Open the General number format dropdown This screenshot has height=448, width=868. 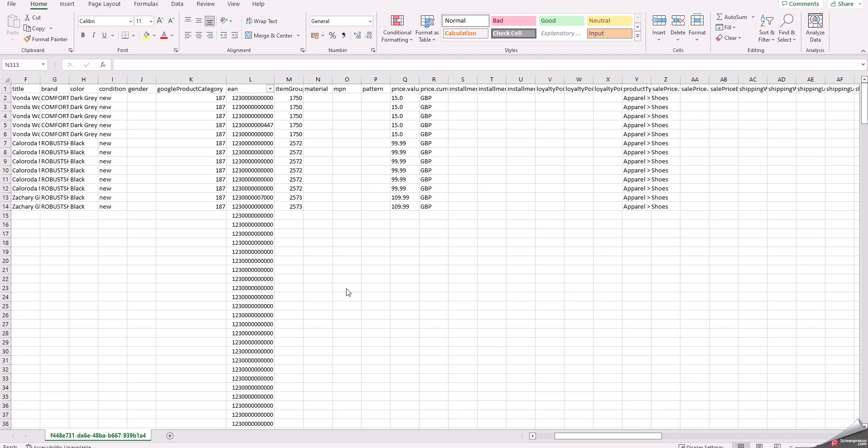coord(370,21)
